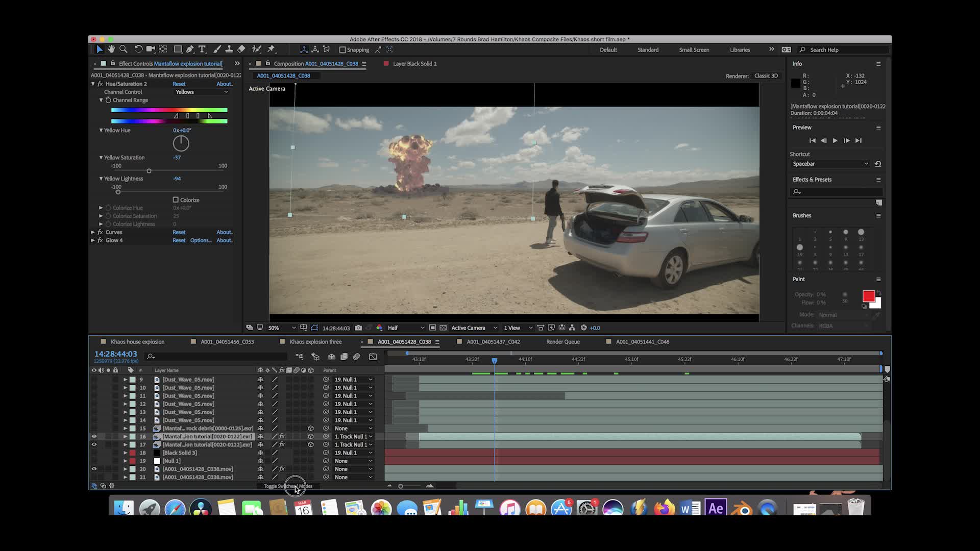Select the Clone Stamp tool

click(x=229, y=49)
